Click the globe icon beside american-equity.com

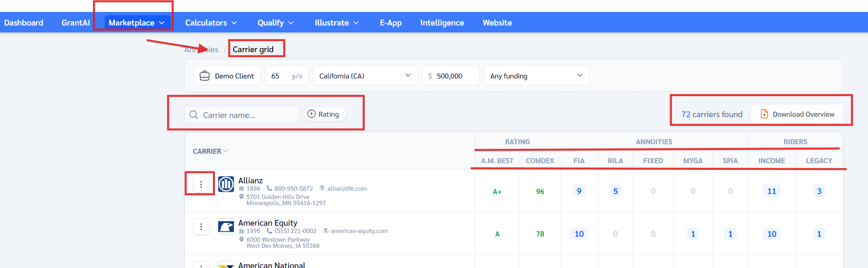click(x=326, y=231)
